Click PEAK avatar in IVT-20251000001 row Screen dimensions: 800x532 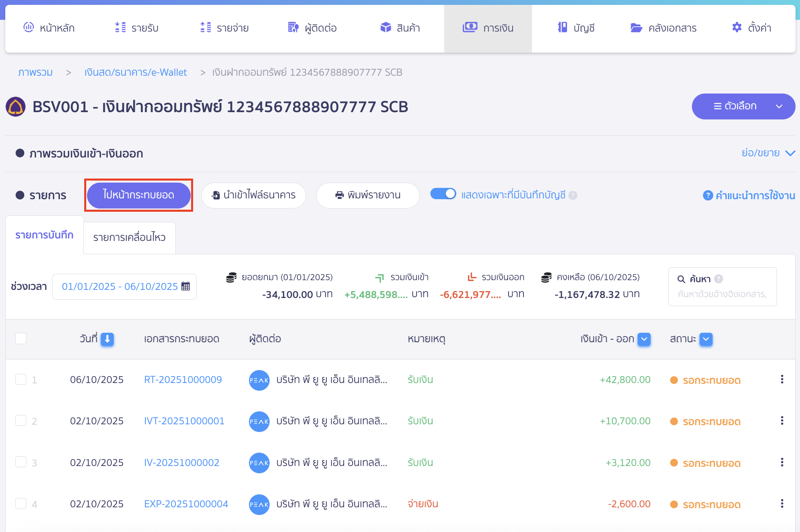click(x=259, y=421)
